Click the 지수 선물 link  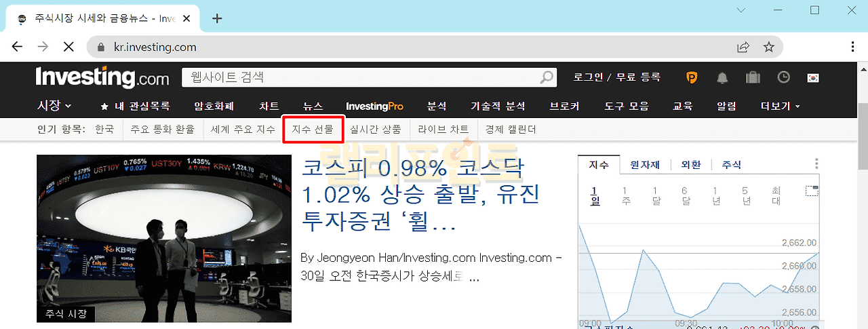coord(313,129)
